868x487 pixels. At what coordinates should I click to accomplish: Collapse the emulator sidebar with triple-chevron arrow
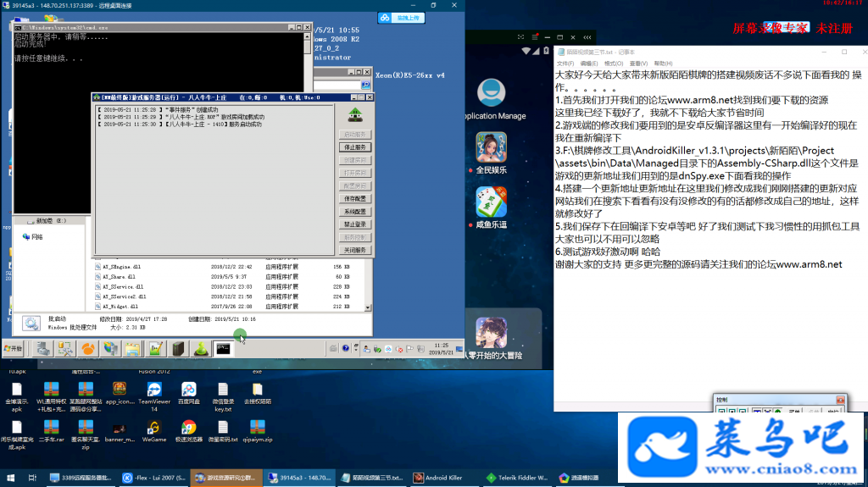(x=587, y=37)
